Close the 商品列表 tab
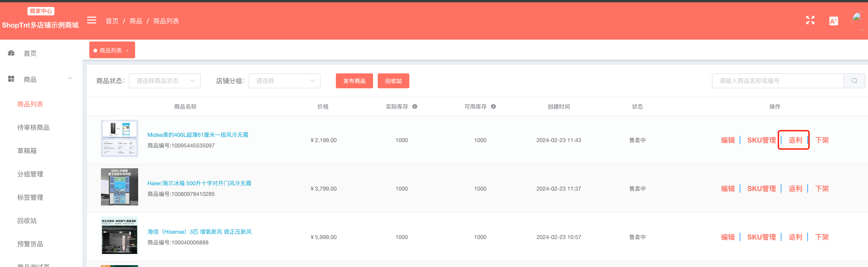 click(127, 51)
